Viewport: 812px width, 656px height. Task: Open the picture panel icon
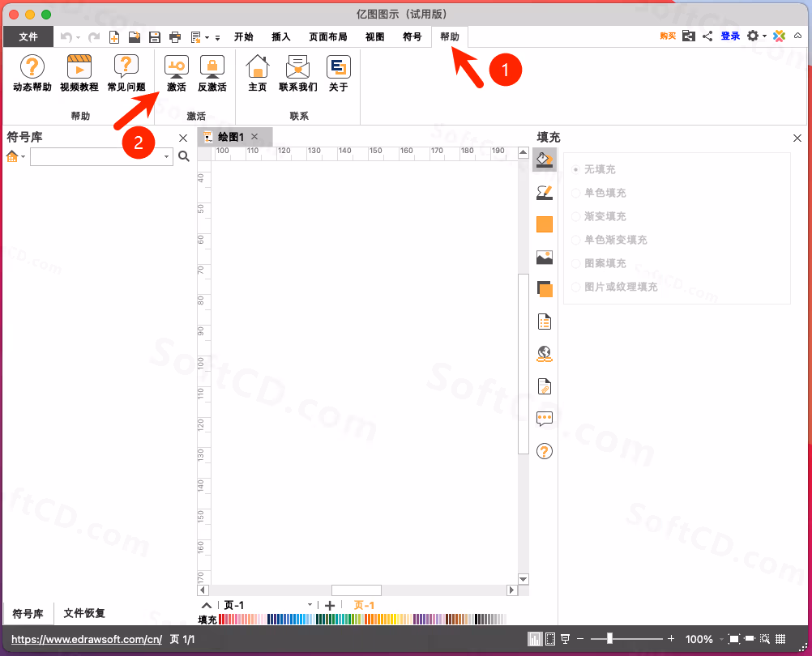pyautogui.click(x=545, y=257)
